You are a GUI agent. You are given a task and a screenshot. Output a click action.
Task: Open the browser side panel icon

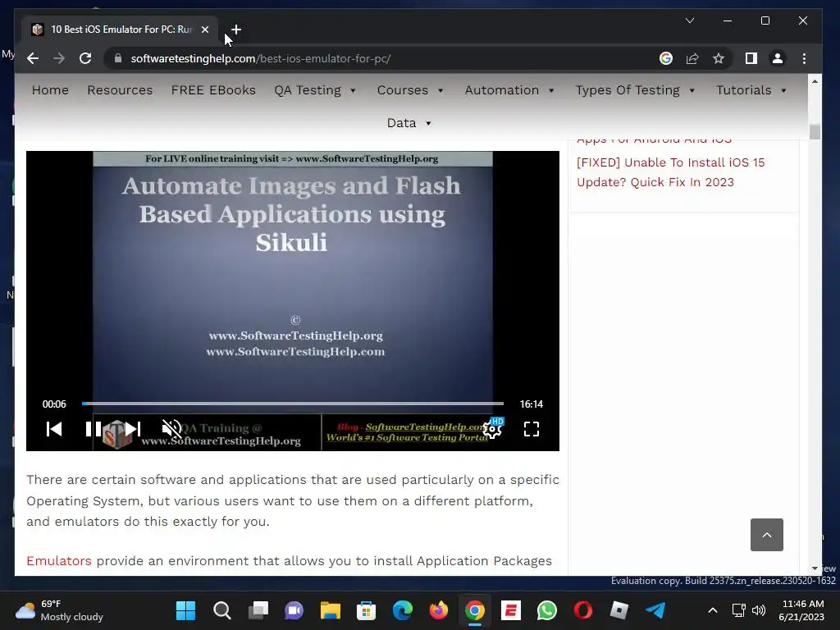[x=751, y=58]
